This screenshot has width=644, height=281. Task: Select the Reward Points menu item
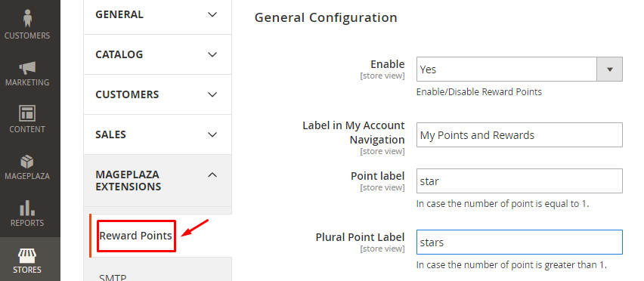[x=135, y=236]
